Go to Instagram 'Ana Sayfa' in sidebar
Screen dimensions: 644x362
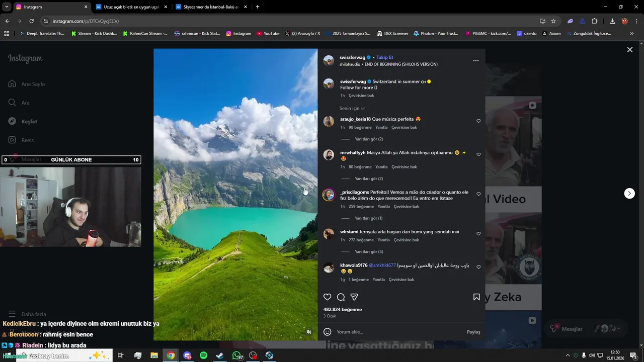coord(26,84)
